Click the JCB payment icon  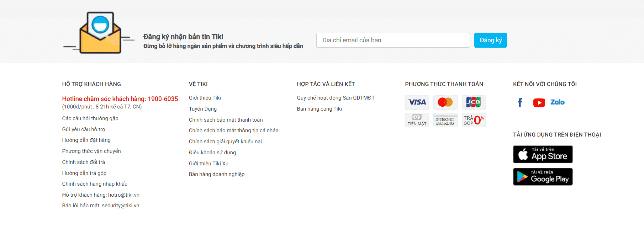point(474,102)
